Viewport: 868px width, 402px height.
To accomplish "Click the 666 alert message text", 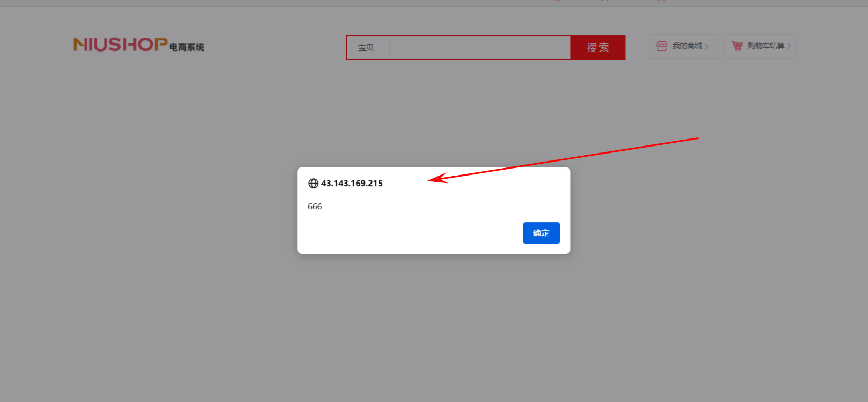I will [315, 207].
